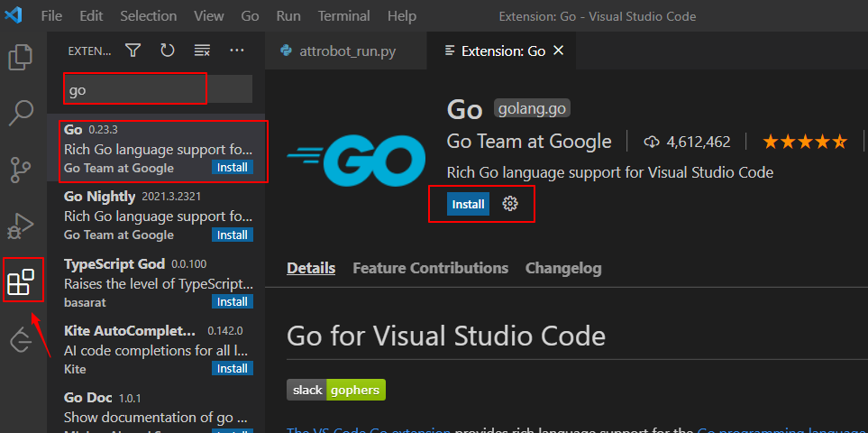
Task: Install the Go Nightly extension
Action: [233, 235]
